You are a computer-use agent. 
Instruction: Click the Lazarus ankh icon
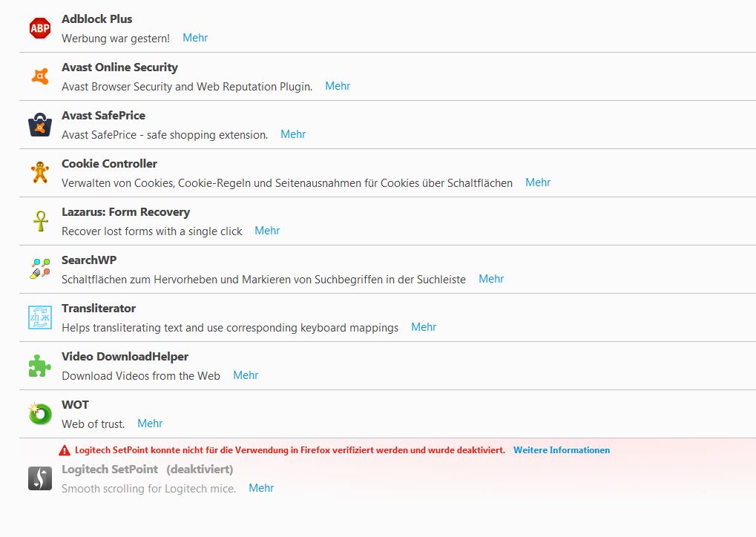(41, 221)
